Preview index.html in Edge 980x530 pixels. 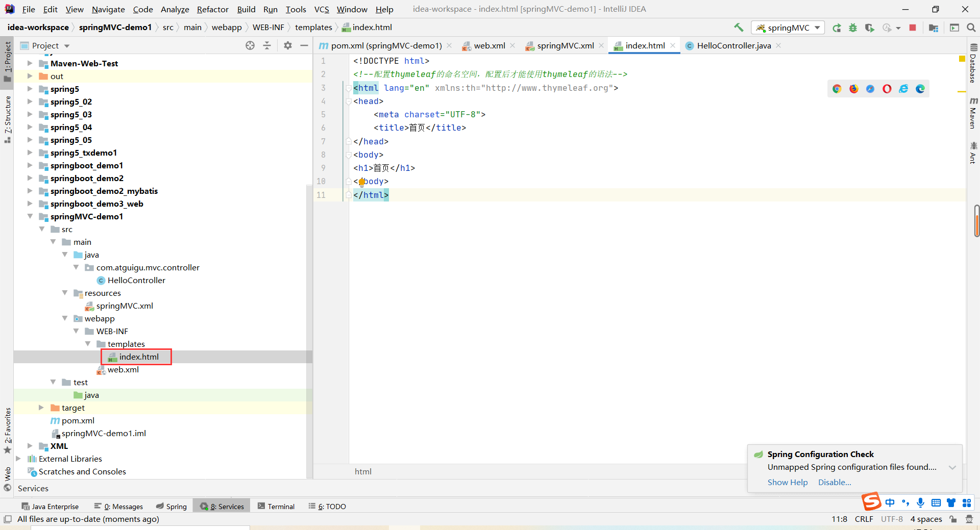[920, 89]
